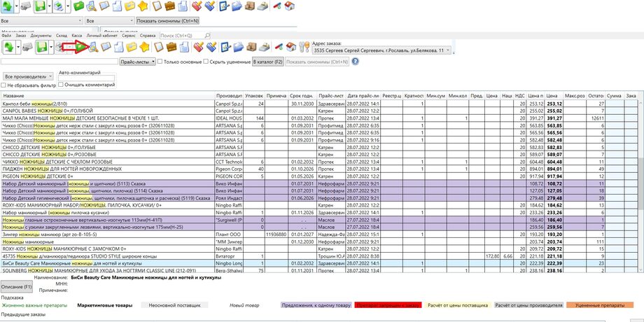Open the Заказ menu
This screenshot has height=322, width=644.
[20, 36]
